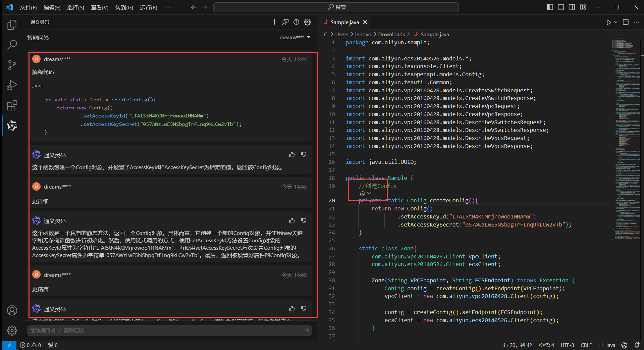Open Tongyi Lingma view in activity bar
644x350 pixels.
click(x=12, y=126)
